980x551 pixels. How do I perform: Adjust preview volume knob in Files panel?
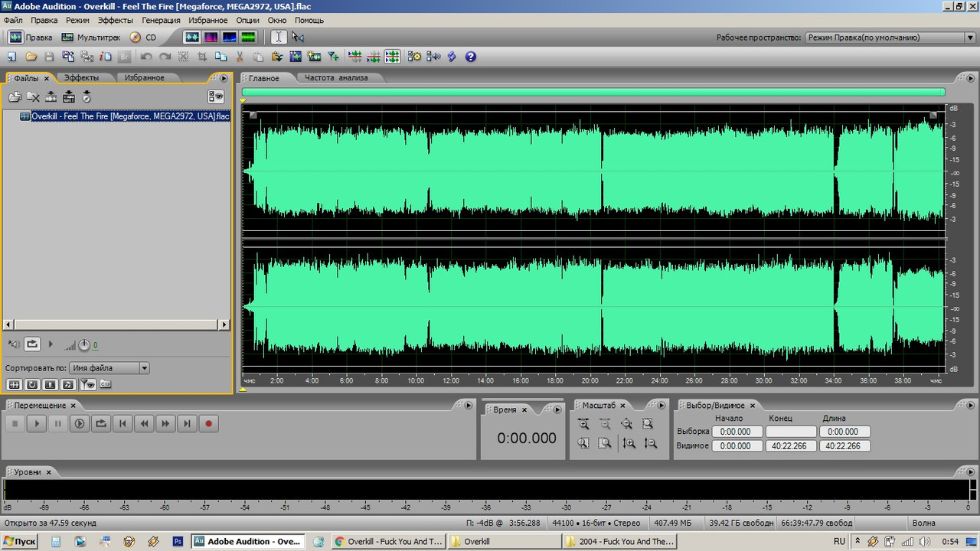[84, 345]
